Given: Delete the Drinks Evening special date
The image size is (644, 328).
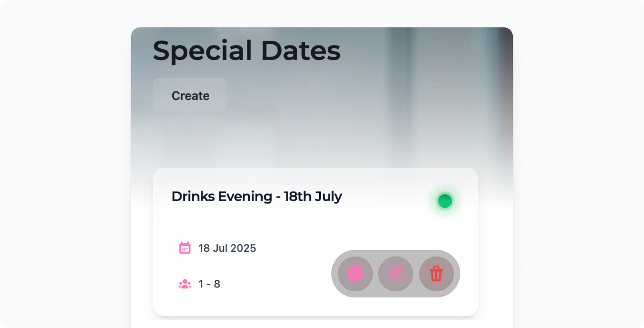Looking at the screenshot, I should (436, 274).
